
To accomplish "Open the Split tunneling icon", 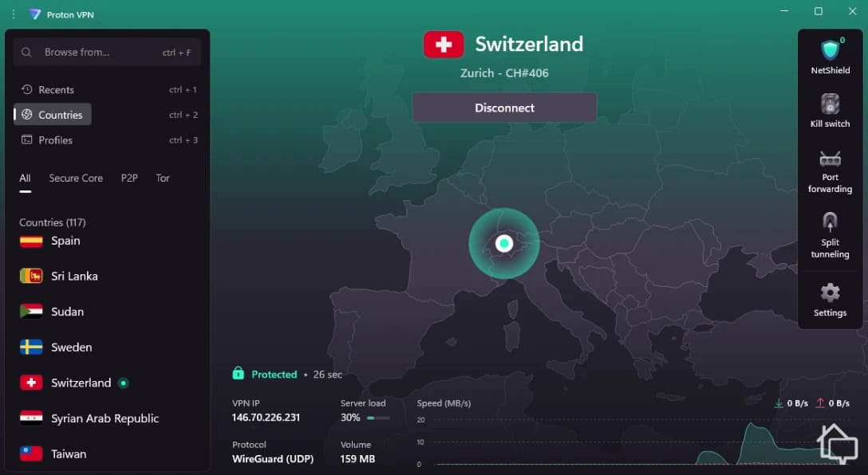I will 830,222.
